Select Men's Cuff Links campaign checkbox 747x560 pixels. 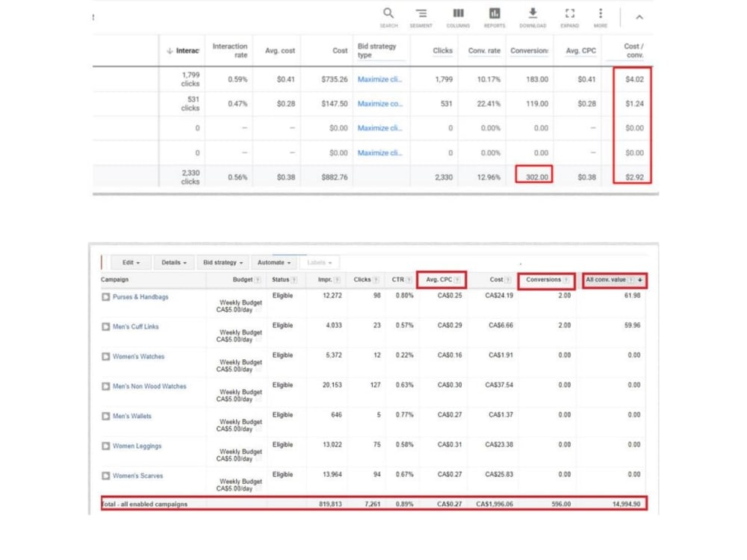pos(106,327)
